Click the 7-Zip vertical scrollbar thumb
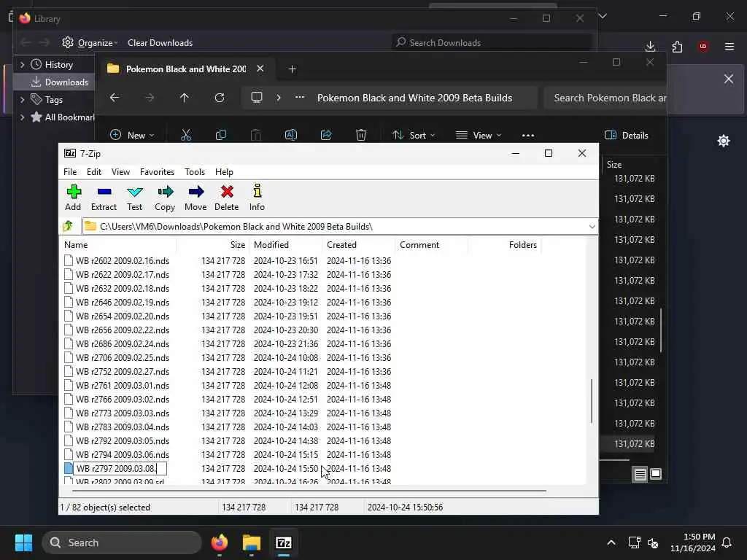The width and height of the screenshot is (747, 560). pyautogui.click(x=592, y=400)
